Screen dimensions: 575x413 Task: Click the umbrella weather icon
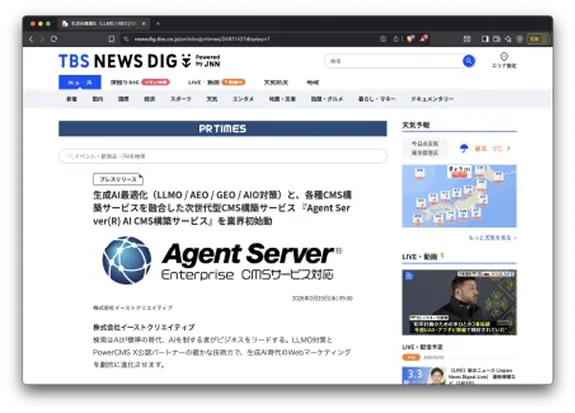click(x=464, y=148)
